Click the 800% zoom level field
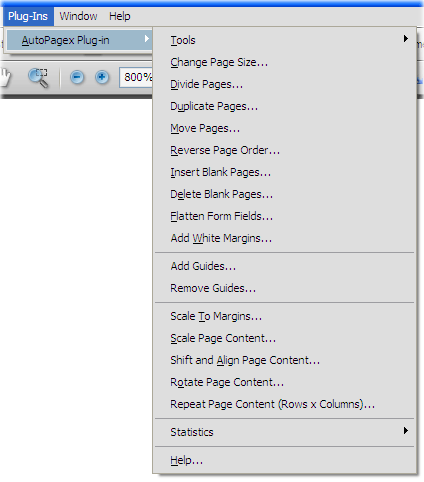Screen dimensions: 424x482 pyautogui.click(x=136, y=77)
